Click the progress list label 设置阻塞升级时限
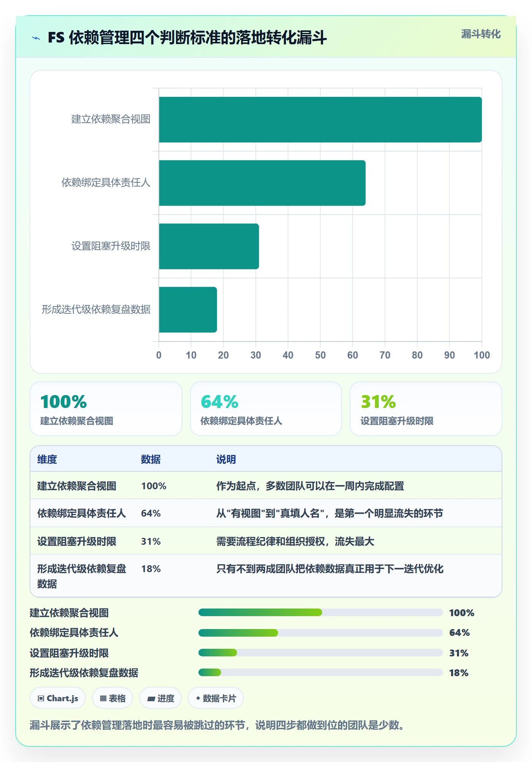 [x=69, y=653]
